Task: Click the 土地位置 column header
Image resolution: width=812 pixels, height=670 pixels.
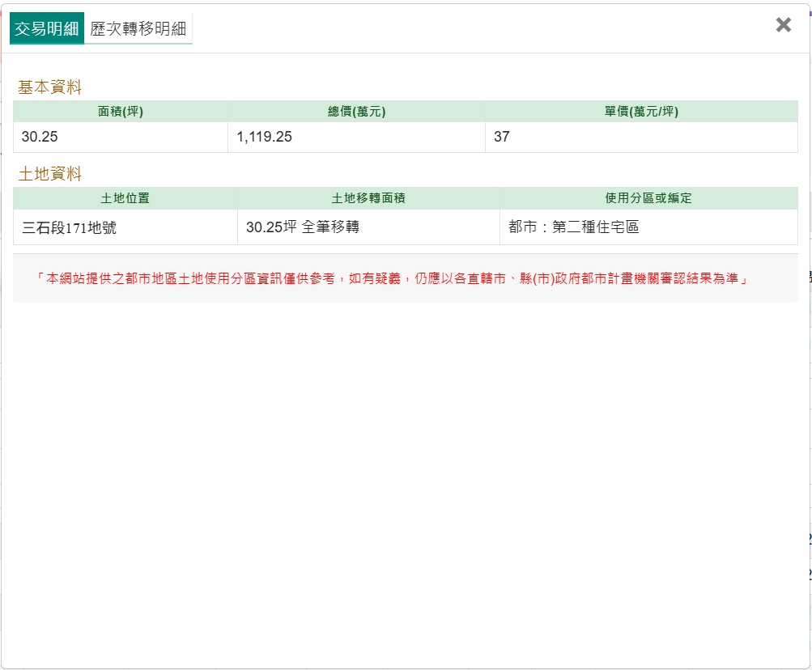Action: (x=125, y=198)
